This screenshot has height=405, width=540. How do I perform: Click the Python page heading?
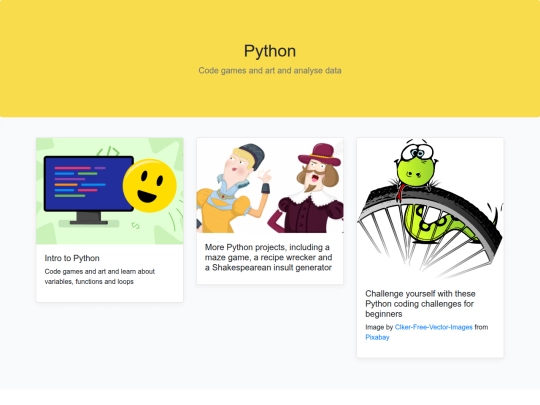coord(270,51)
